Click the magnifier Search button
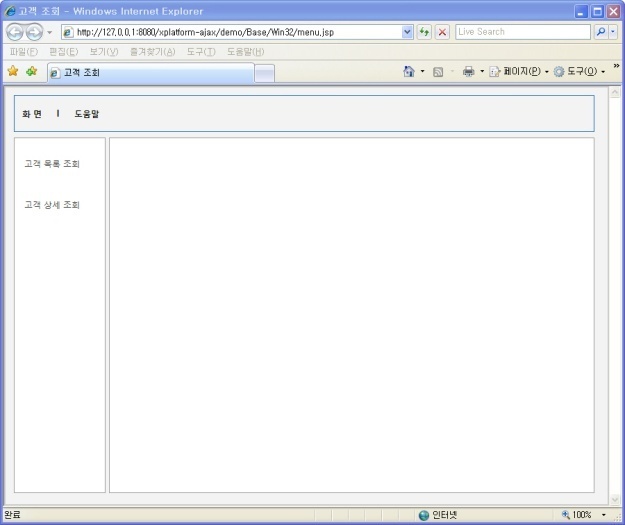 coord(600,32)
